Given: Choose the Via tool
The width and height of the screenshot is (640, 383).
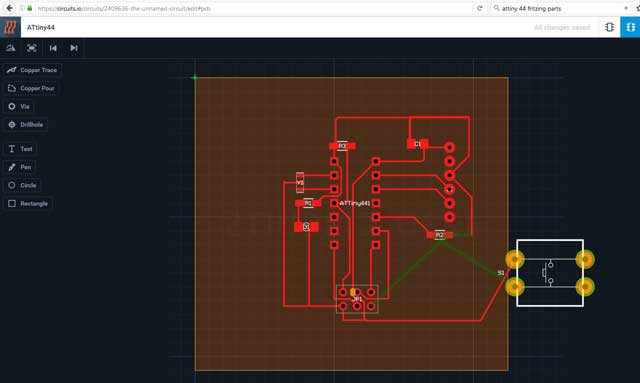Looking at the screenshot, I should click(19, 107).
